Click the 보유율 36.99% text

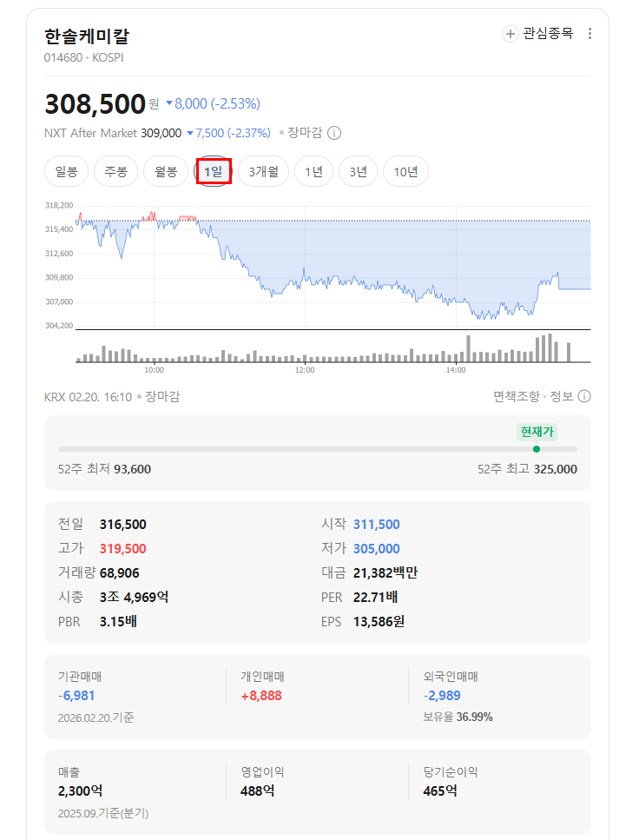458,718
